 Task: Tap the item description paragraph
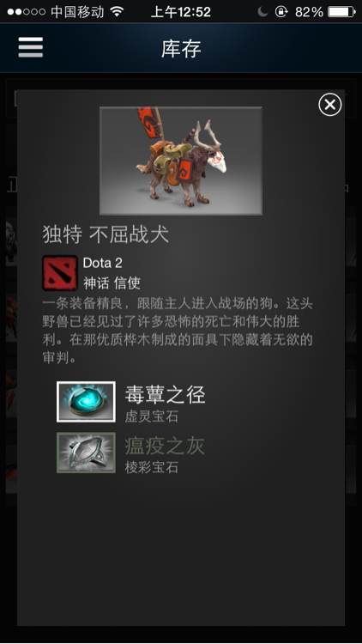click(x=178, y=331)
